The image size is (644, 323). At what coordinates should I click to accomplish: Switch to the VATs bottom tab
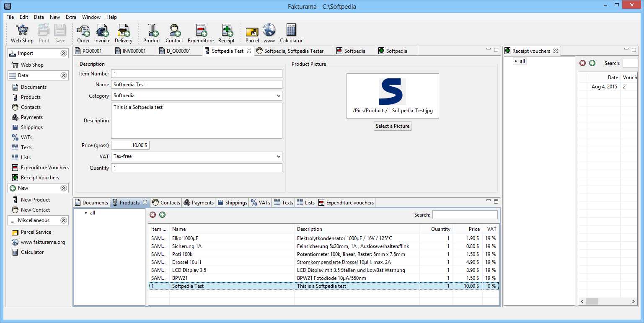260,202
